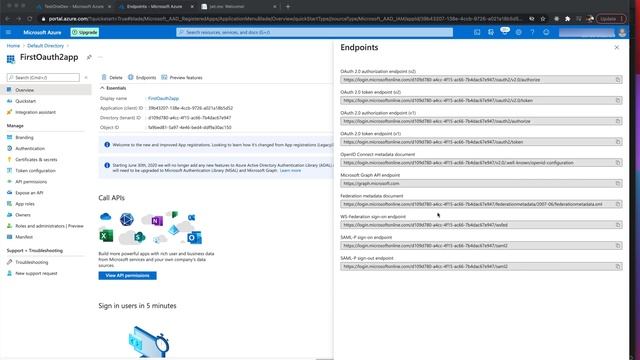The width and height of the screenshot is (640, 360).
Task: Open the notifications bell
Action: coord(504,32)
